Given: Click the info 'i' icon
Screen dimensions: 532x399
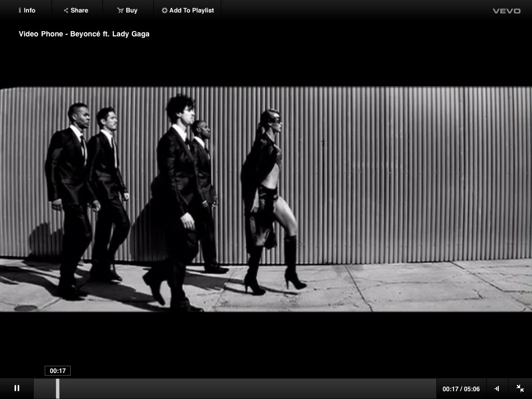Looking at the screenshot, I should [x=20, y=10].
